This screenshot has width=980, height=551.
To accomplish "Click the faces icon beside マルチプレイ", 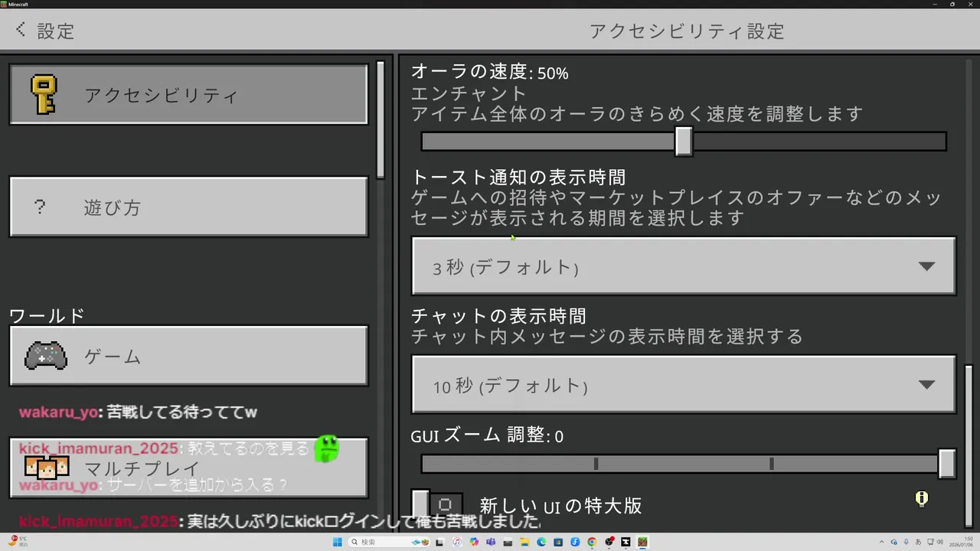I will (x=47, y=467).
